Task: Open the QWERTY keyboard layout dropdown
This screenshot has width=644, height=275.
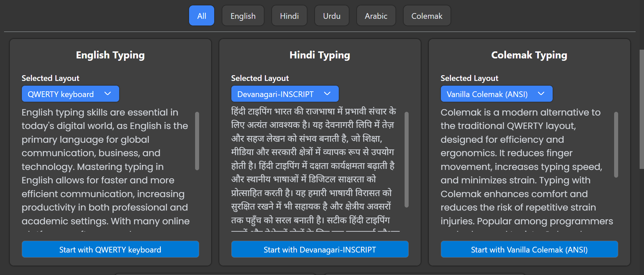Action: tap(61, 94)
